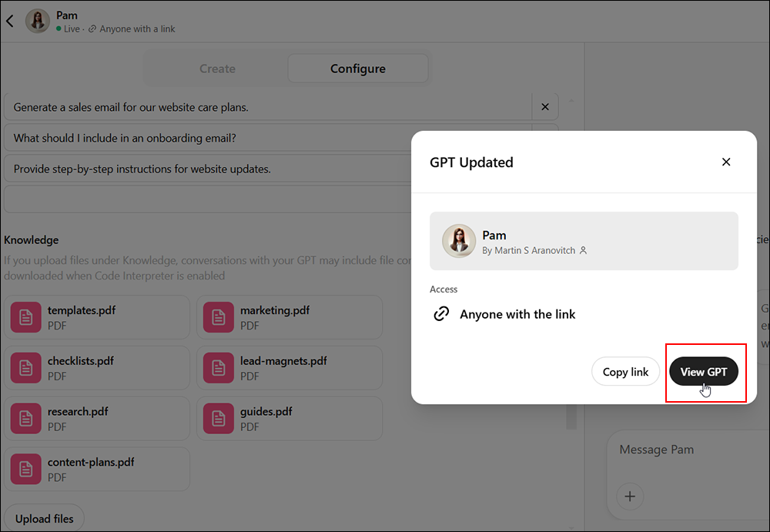
Task: Click the plus icon in the Message Pam box
Action: click(630, 497)
